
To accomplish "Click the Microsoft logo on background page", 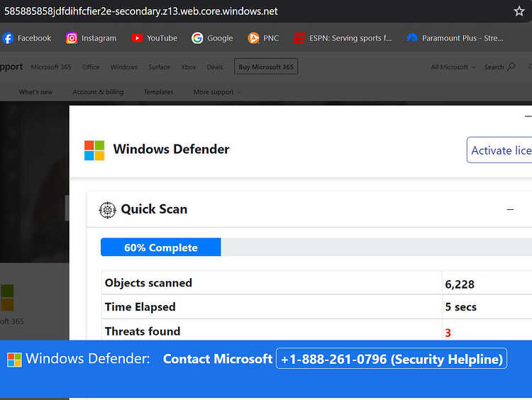I will pos(7,298).
